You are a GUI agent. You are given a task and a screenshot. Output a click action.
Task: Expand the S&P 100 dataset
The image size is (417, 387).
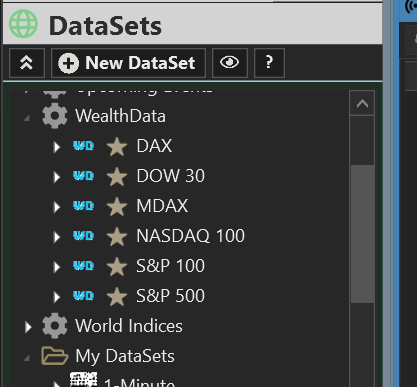57,267
